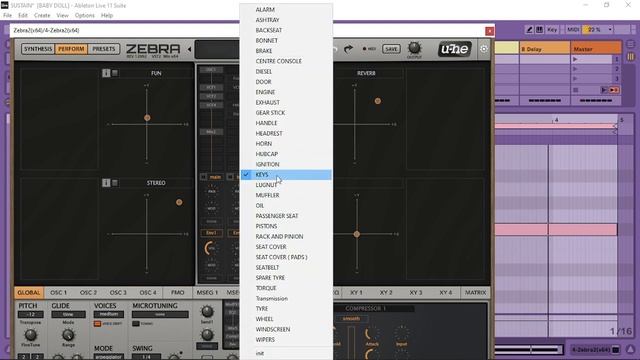Image resolution: width=640 pixels, height=360 pixels.
Task: Select the B Delay return track header
Action: click(544, 48)
